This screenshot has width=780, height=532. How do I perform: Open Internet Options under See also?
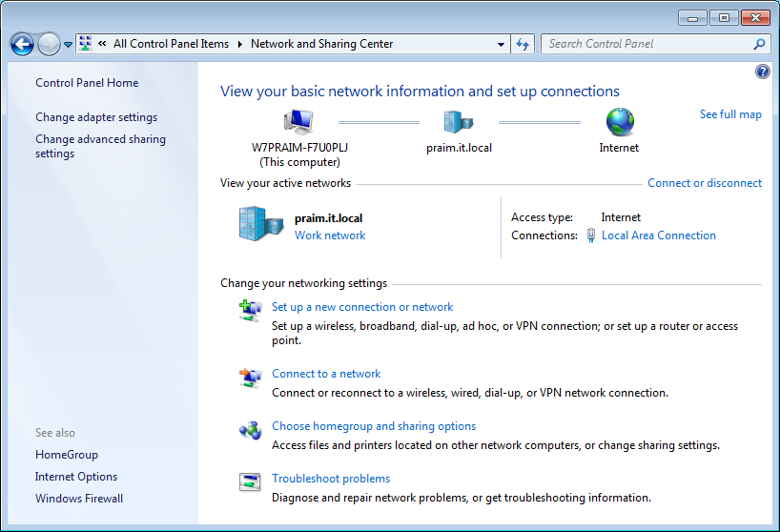76,477
